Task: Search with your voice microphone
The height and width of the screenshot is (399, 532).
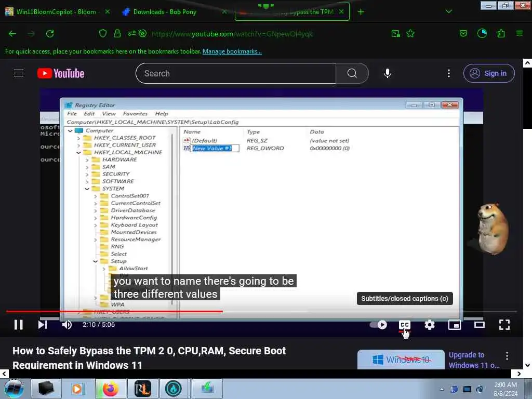Action: 388,73
